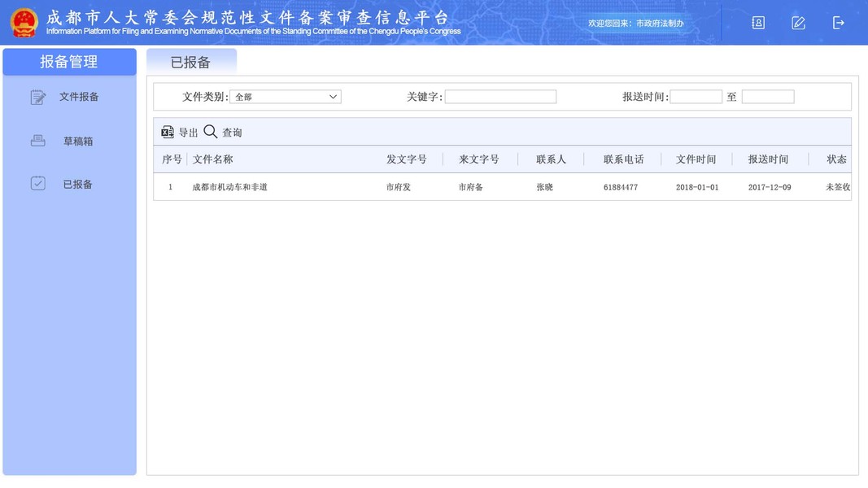The width and height of the screenshot is (868, 488).
Task: Click the 联系电话 column header
Action: click(x=623, y=159)
